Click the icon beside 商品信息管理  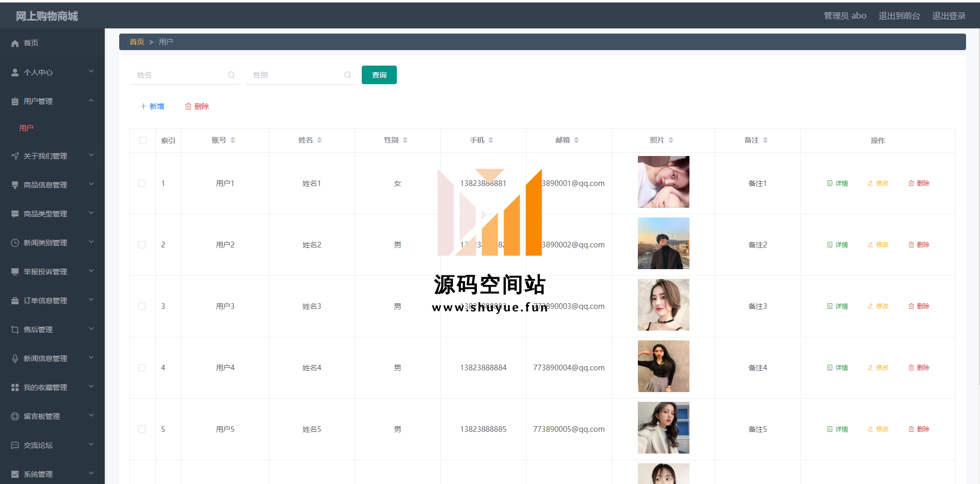point(15,185)
